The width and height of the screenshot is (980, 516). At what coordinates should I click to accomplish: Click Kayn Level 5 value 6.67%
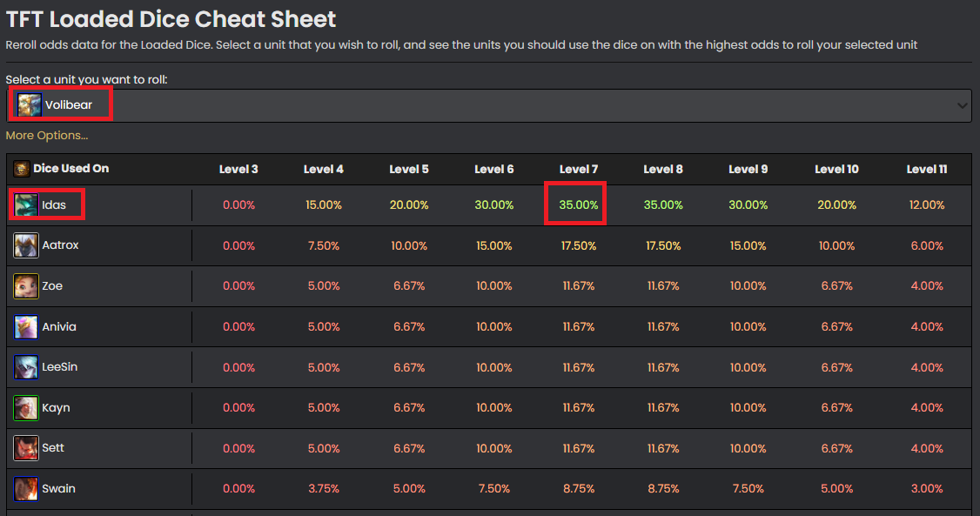tap(409, 408)
